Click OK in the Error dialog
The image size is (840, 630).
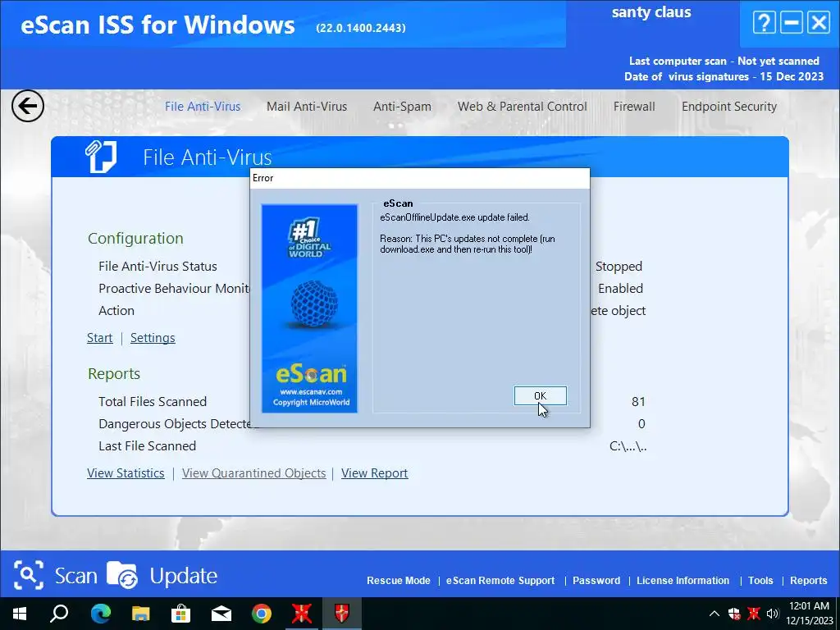pos(540,396)
